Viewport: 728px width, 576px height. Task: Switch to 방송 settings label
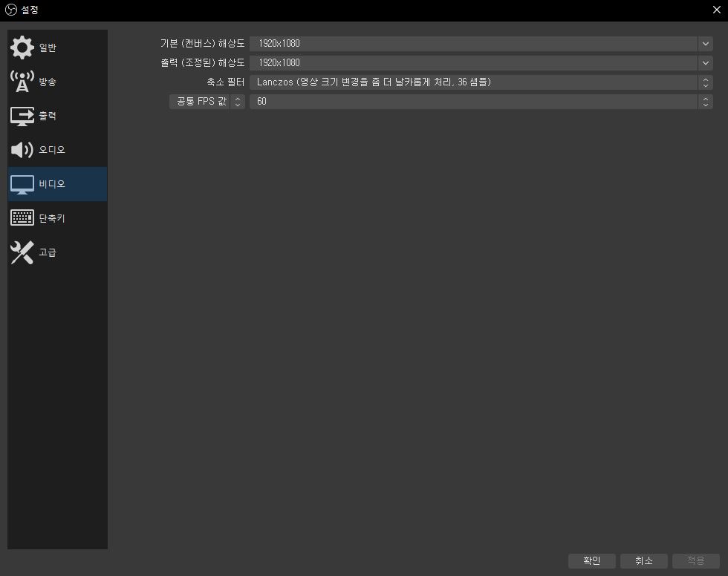tap(48, 82)
